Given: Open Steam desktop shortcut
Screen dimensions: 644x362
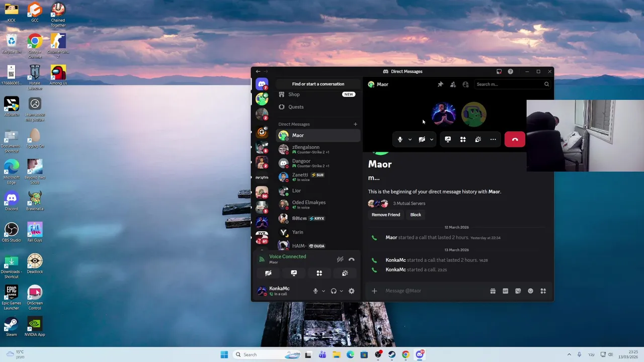Looking at the screenshot, I should (x=11, y=327).
